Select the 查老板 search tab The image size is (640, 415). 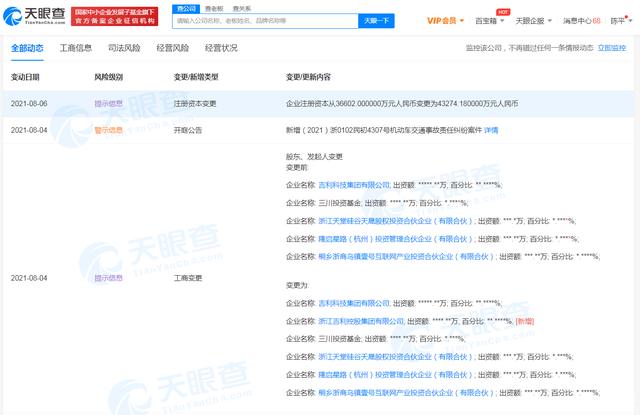pyautogui.click(x=213, y=7)
